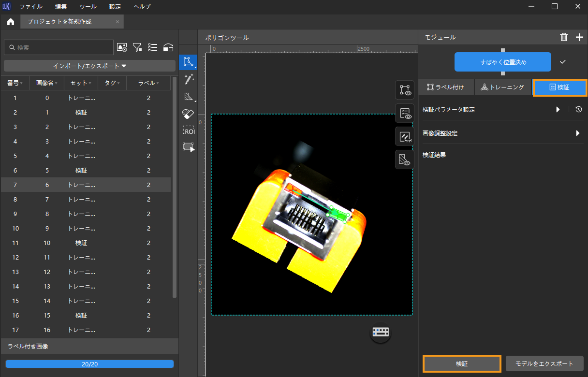Image resolution: width=588 pixels, height=377 pixels.
Task: Switch to the トレーニング tab
Action: tap(502, 87)
